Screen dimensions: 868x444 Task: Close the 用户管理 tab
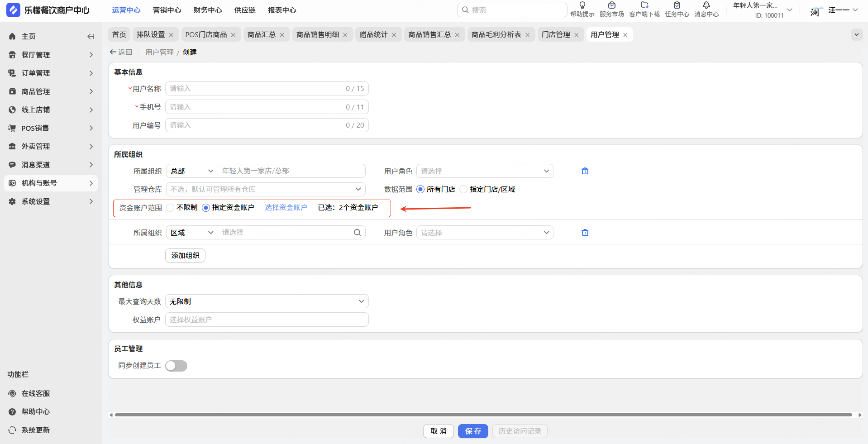tap(625, 35)
